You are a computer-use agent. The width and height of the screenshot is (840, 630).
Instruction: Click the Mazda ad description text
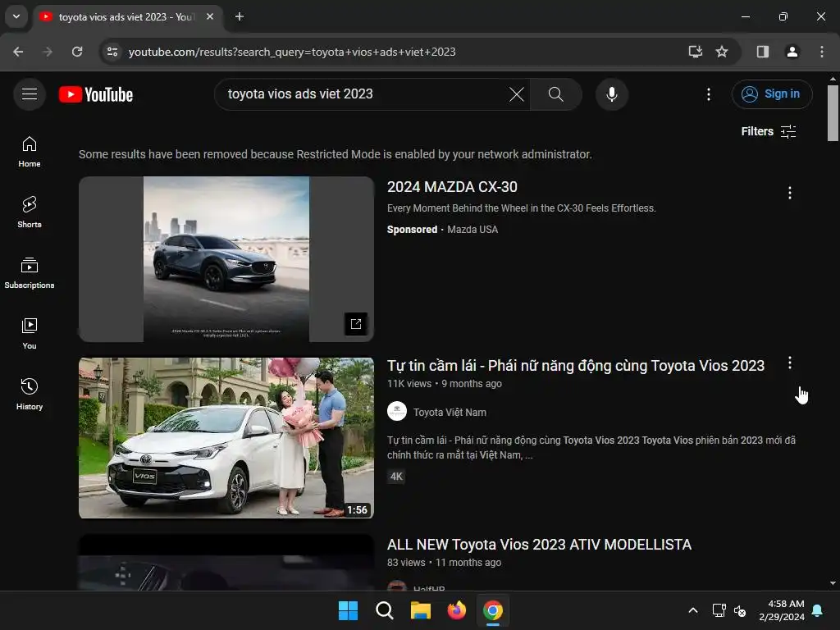click(521, 208)
